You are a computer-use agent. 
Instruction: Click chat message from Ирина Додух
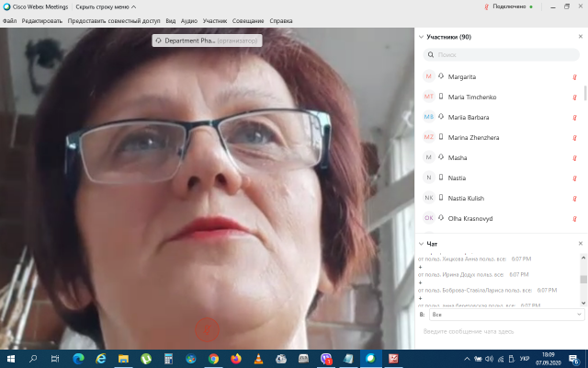point(473,275)
